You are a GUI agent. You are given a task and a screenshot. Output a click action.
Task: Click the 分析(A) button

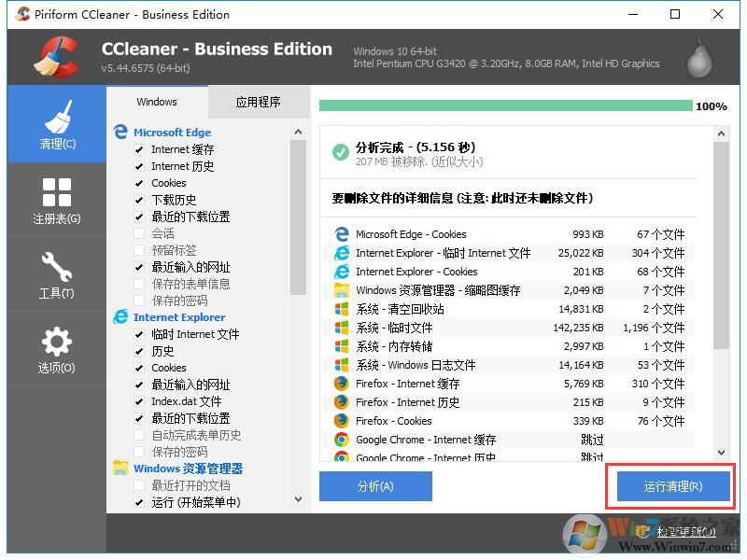(375, 486)
